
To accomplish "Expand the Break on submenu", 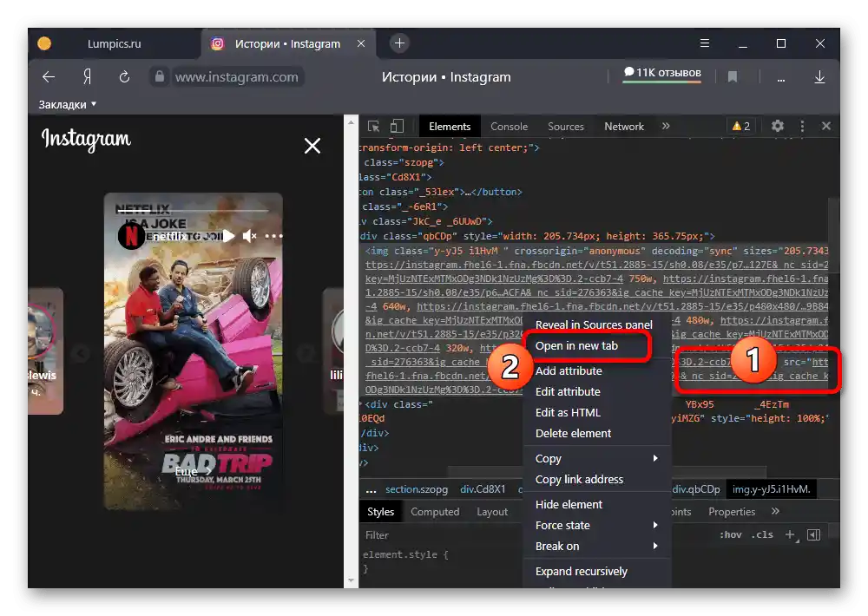I will (597, 547).
